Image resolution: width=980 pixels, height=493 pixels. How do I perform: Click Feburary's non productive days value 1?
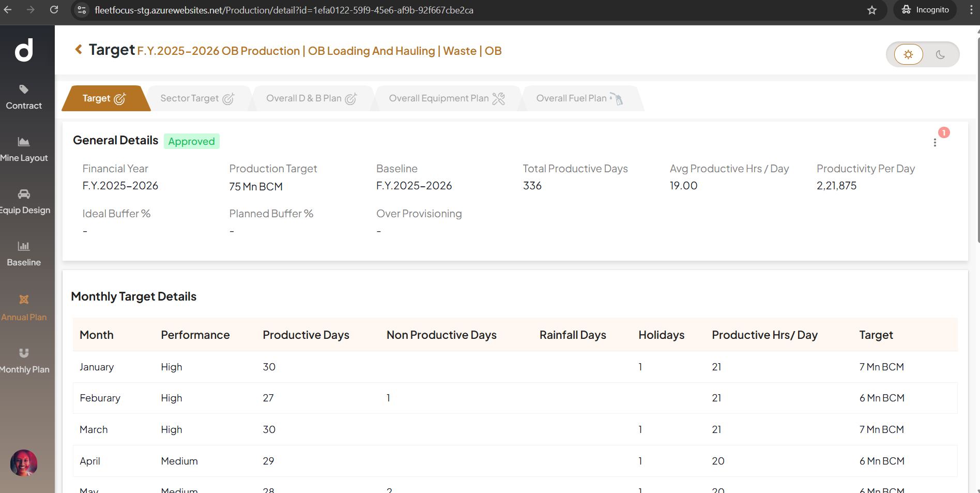point(388,398)
